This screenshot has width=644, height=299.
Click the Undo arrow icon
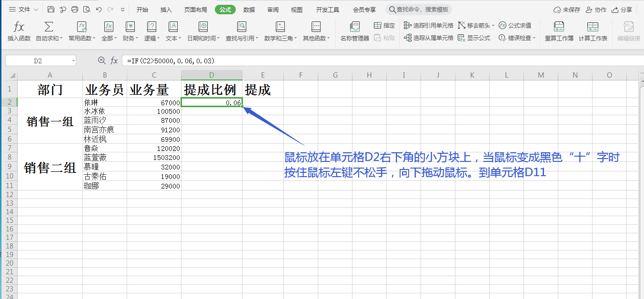tap(99, 10)
